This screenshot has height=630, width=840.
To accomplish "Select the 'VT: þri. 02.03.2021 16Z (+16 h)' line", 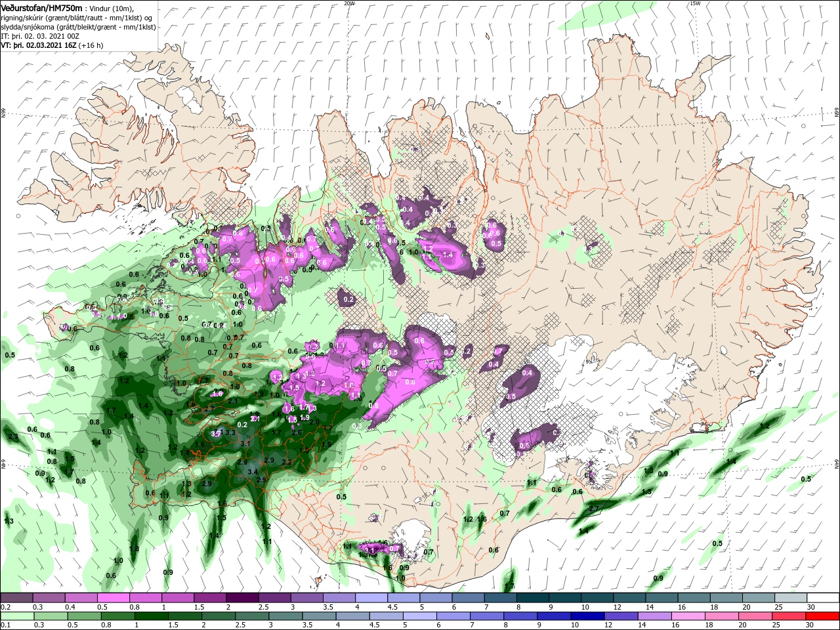I will (x=52, y=45).
